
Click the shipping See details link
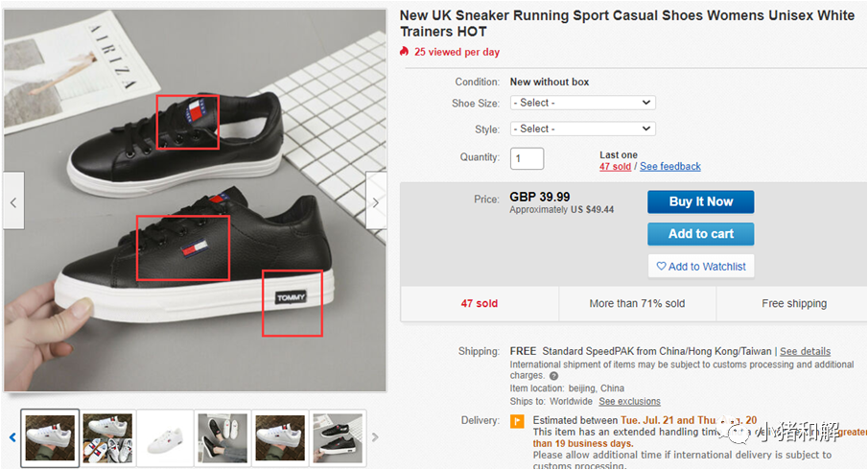click(x=805, y=352)
